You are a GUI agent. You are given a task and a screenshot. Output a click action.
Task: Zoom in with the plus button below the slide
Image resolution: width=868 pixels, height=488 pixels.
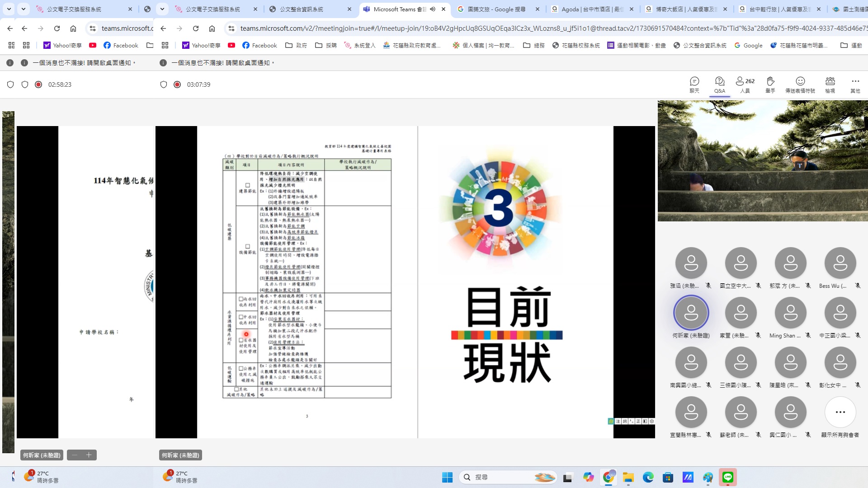pyautogui.click(x=89, y=455)
